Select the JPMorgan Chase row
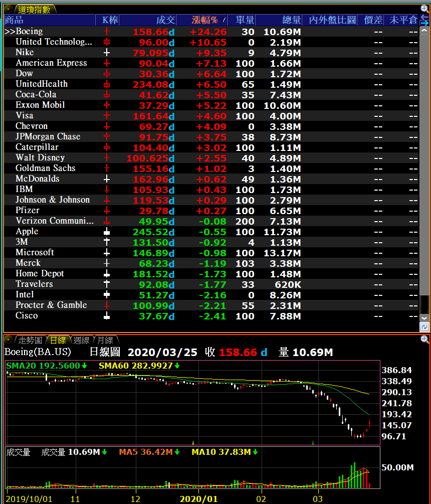Image resolution: width=431 pixels, height=504 pixels. (211, 137)
